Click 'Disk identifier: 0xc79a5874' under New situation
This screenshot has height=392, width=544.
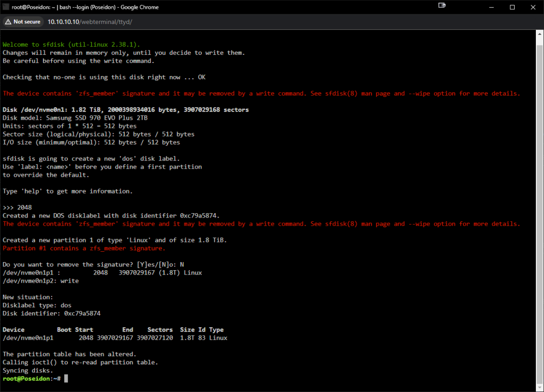coord(51,313)
